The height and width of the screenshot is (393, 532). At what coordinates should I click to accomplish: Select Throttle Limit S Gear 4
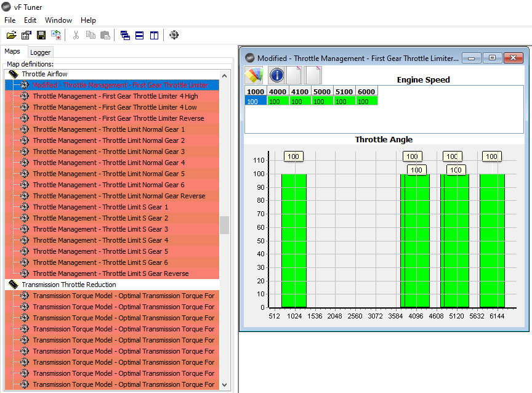pyautogui.click(x=100, y=240)
